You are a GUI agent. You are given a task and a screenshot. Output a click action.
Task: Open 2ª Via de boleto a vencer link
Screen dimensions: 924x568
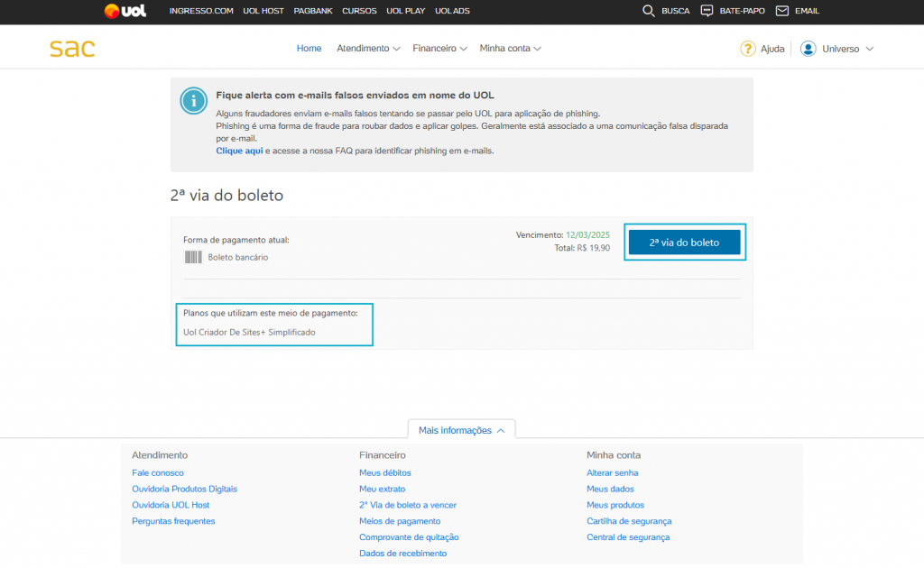[408, 505]
